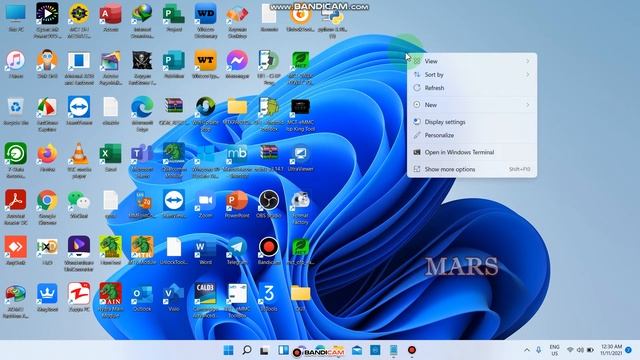Click the red Bandicam record taskbar icon
This screenshot has height=360, width=640.
tap(412, 350)
